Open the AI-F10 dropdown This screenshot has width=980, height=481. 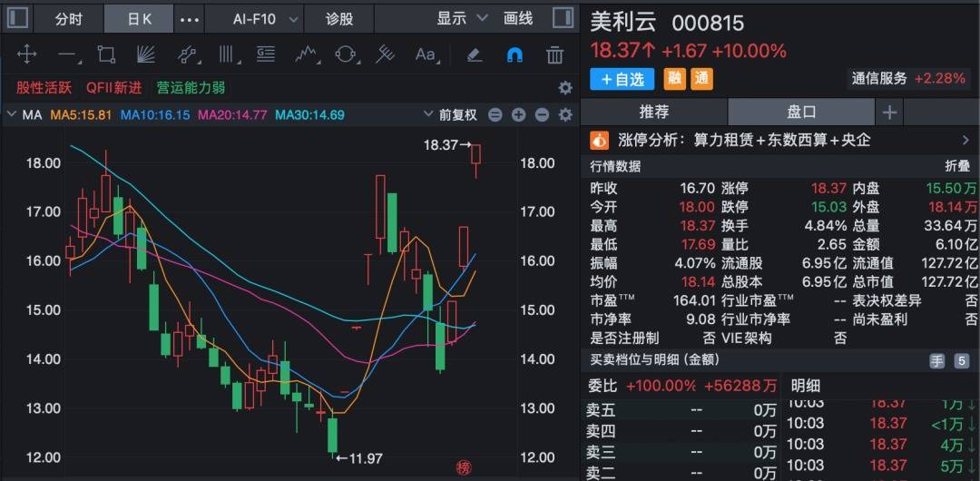[266, 19]
